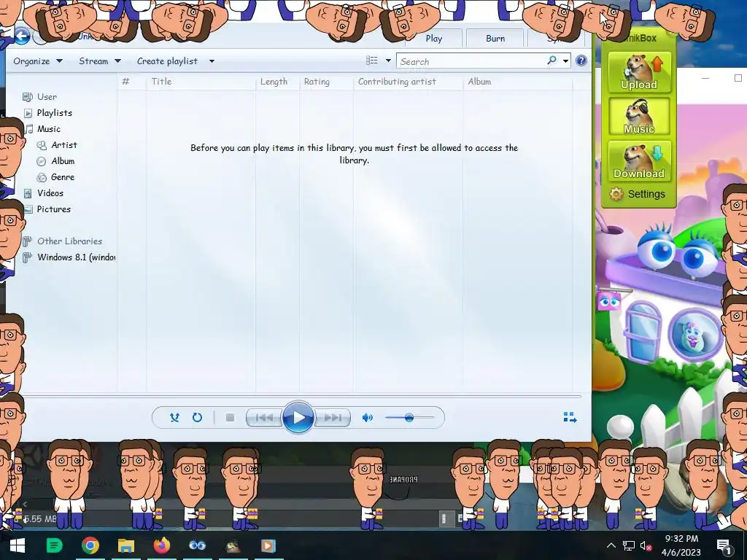Select Pictures in the navigation pane

point(53,209)
